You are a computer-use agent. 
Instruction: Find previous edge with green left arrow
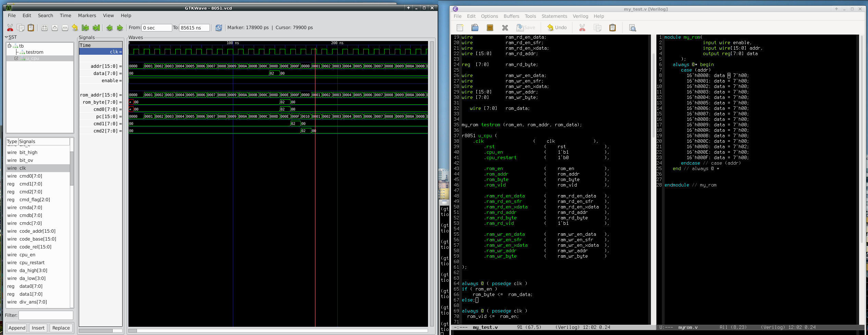coord(110,28)
